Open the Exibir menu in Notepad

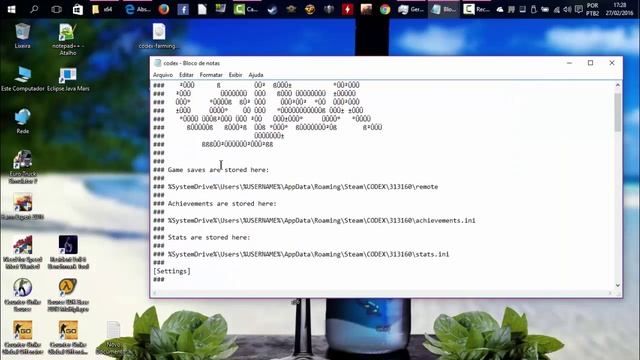(x=235, y=75)
